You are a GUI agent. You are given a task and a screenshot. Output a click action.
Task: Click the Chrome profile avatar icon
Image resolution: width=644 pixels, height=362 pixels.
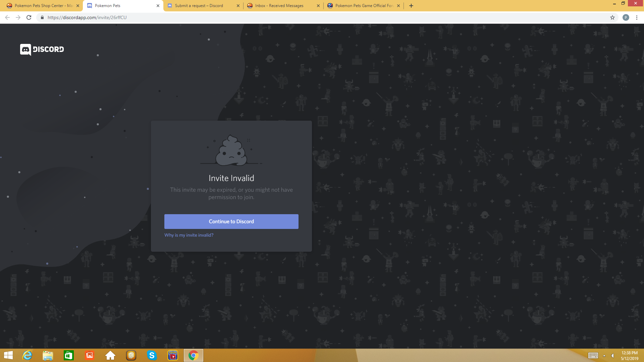click(x=626, y=17)
